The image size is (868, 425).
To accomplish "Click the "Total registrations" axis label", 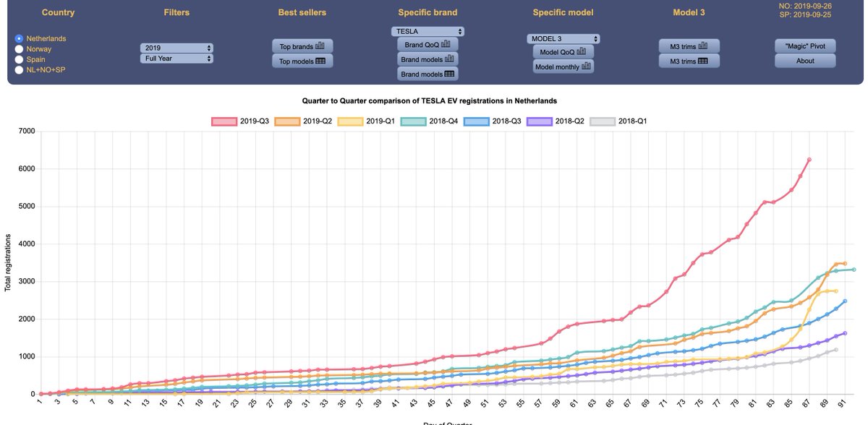I will 8,262.
